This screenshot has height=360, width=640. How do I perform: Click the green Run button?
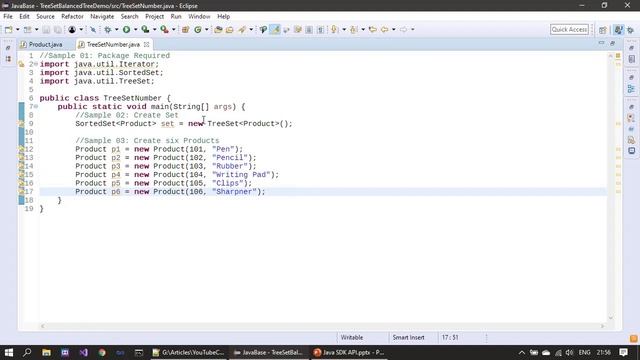pyautogui.click(x=127, y=29)
